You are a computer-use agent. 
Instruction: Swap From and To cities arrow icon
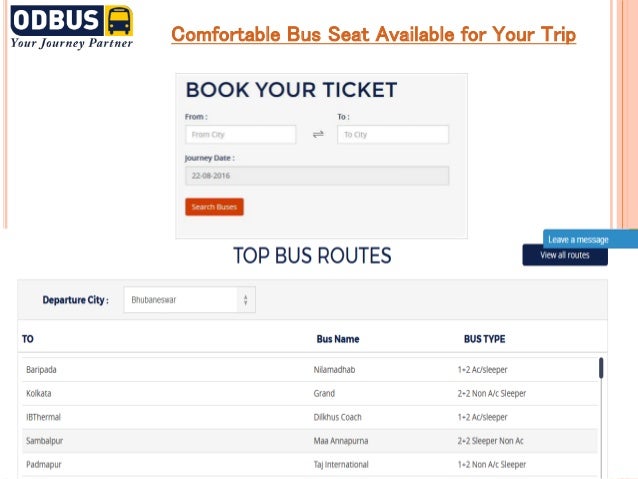coord(318,134)
